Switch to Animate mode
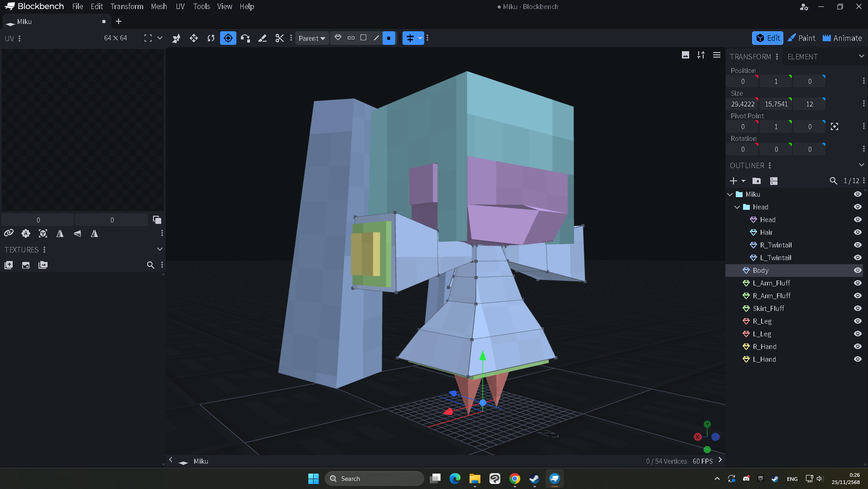This screenshot has height=489, width=868. tap(842, 38)
